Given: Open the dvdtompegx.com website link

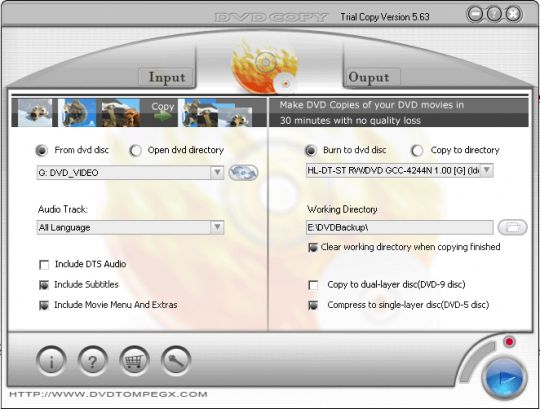Looking at the screenshot, I should point(108,395).
